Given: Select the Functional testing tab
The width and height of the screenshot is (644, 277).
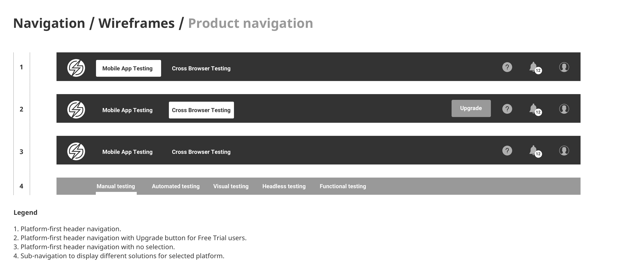Looking at the screenshot, I should coord(343,186).
